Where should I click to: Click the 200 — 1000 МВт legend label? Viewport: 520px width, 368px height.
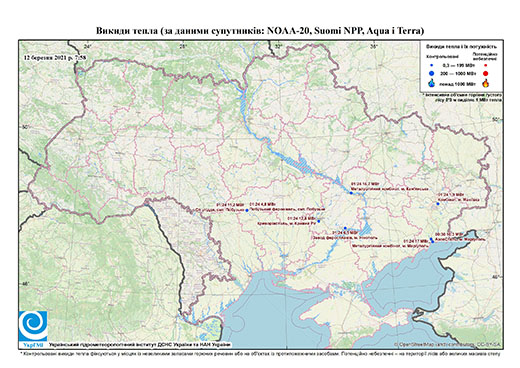(457, 73)
